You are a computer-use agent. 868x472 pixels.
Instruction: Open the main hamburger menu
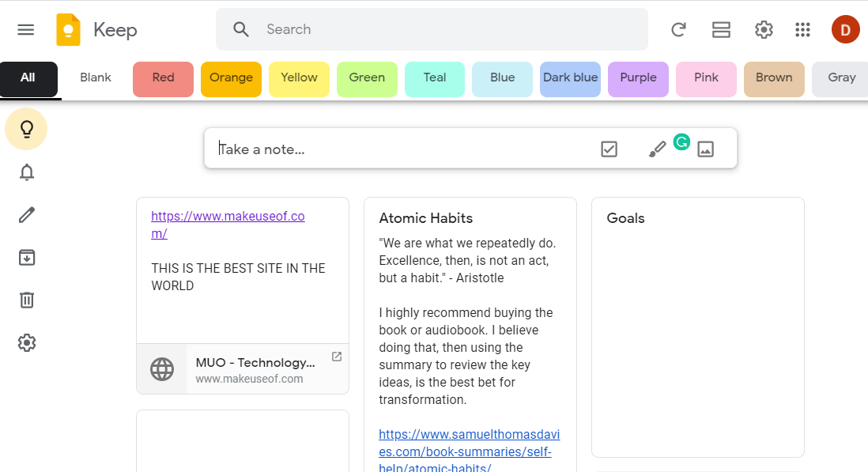point(26,29)
